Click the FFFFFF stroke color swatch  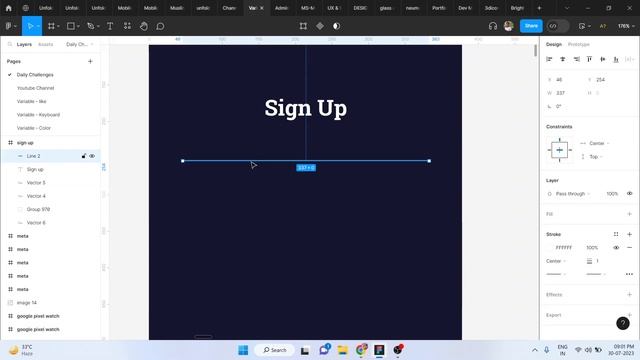550,248
